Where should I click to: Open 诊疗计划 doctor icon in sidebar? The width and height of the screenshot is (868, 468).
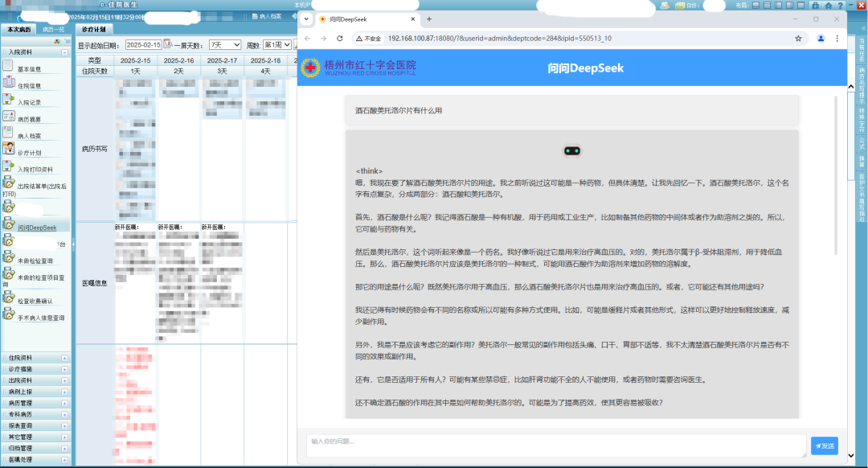(8, 149)
